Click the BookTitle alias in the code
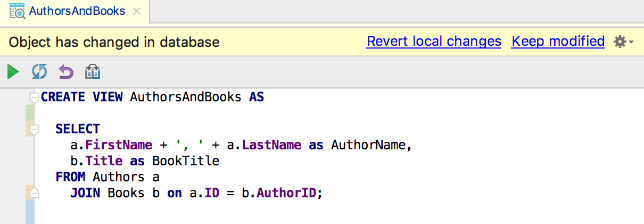Image resolution: width=644 pixels, height=224 pixels. [186, 161]
